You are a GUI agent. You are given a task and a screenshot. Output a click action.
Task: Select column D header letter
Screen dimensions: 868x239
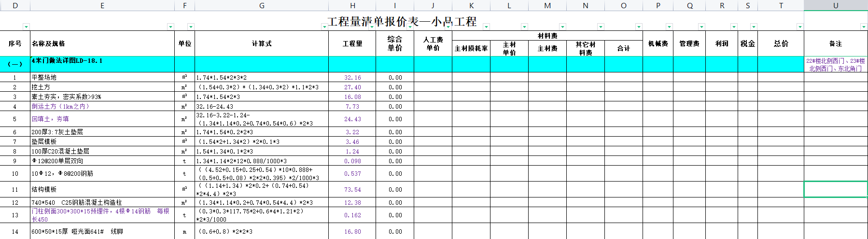[15, 5]
